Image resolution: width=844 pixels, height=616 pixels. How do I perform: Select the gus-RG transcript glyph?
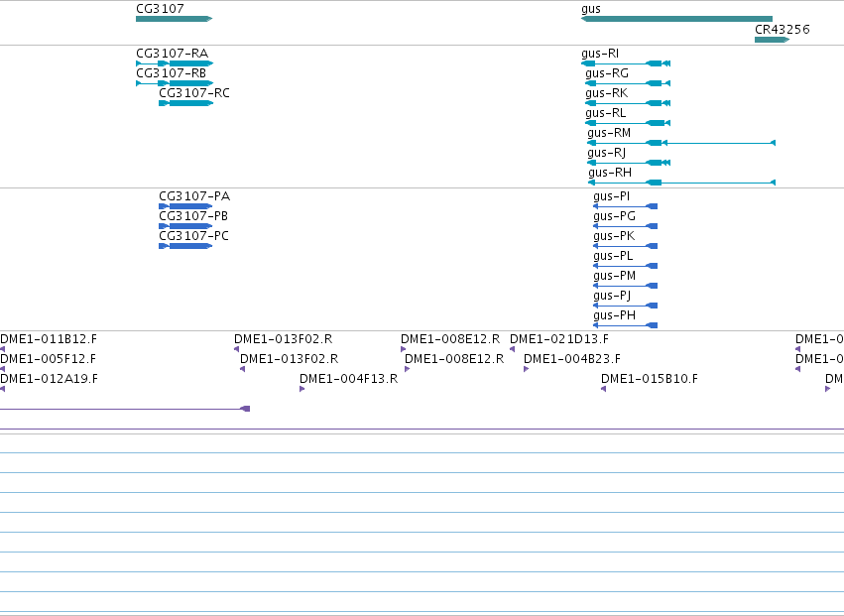(628, 83)
